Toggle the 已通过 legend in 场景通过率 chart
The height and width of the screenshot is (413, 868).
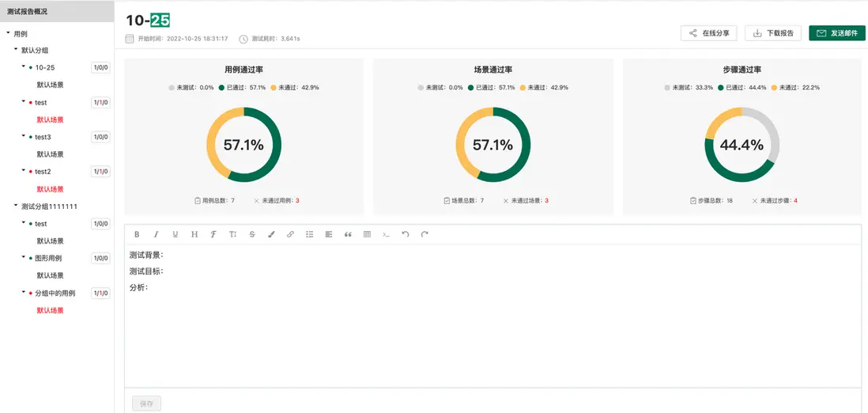[x=491, y=88]
